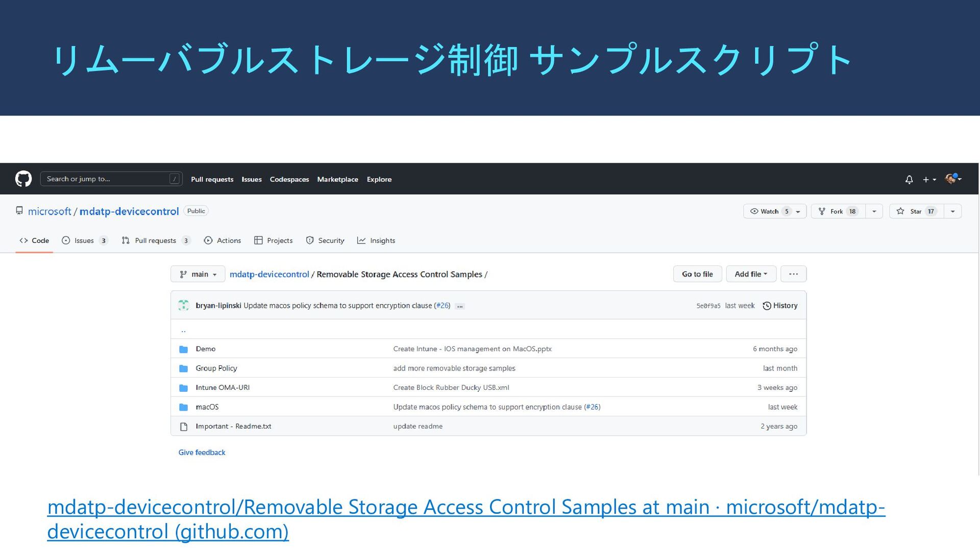Click Go to file button
Image resolution: width=980 pixels, height=551 pixels.
point(697,274)
